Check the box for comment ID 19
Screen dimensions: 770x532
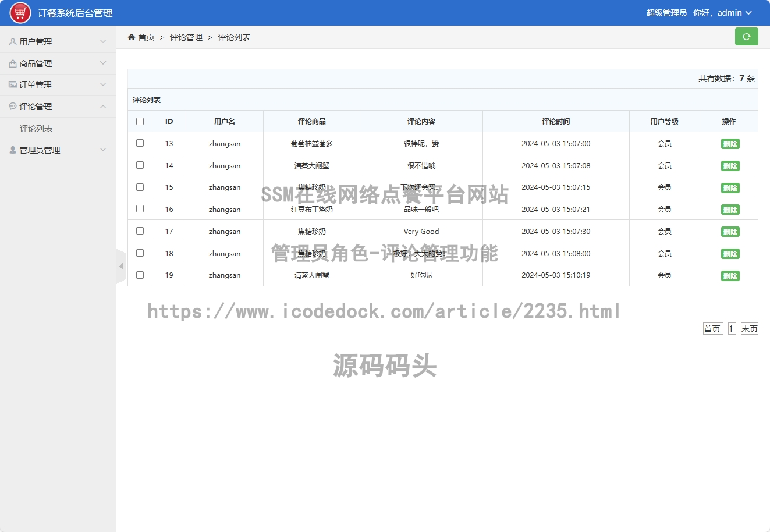pyautogui.click(x=140, y=275)
